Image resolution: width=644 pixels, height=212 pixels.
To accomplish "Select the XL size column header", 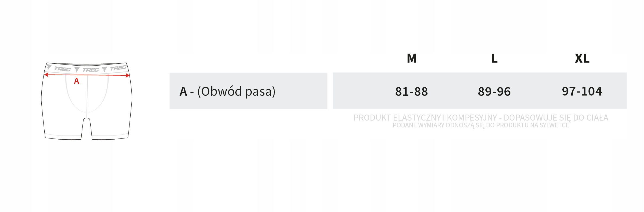I will [x=582, y=58].
